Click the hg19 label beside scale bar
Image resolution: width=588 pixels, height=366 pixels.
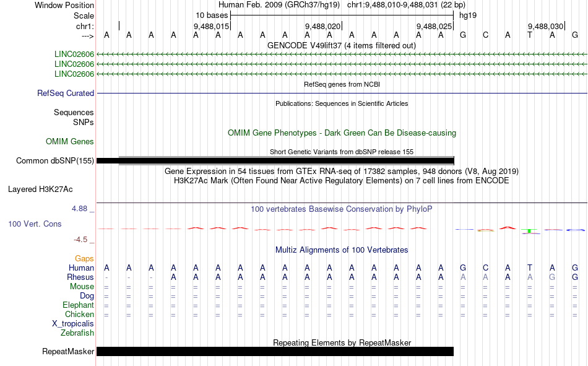point(468,15)
